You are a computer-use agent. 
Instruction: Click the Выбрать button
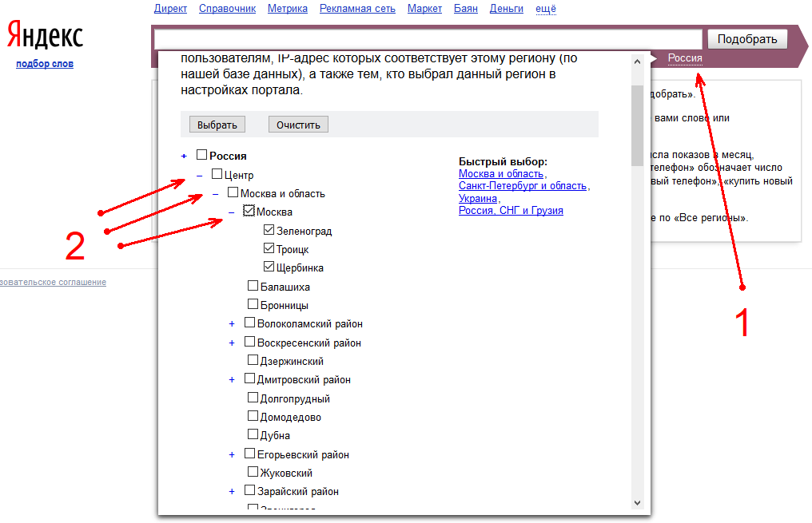[217, 125]
